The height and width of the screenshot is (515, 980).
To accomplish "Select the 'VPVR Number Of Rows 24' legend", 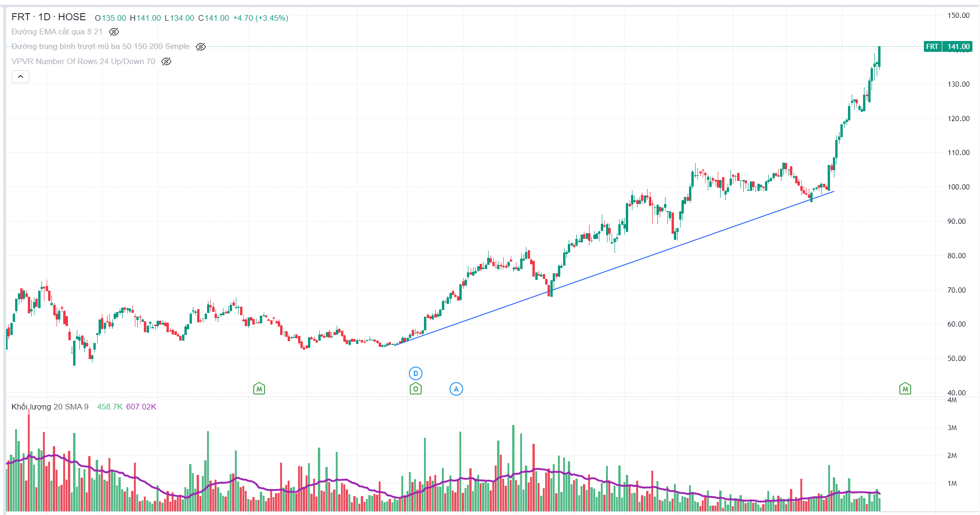I will pyautogui.click(x=83, y=62).
